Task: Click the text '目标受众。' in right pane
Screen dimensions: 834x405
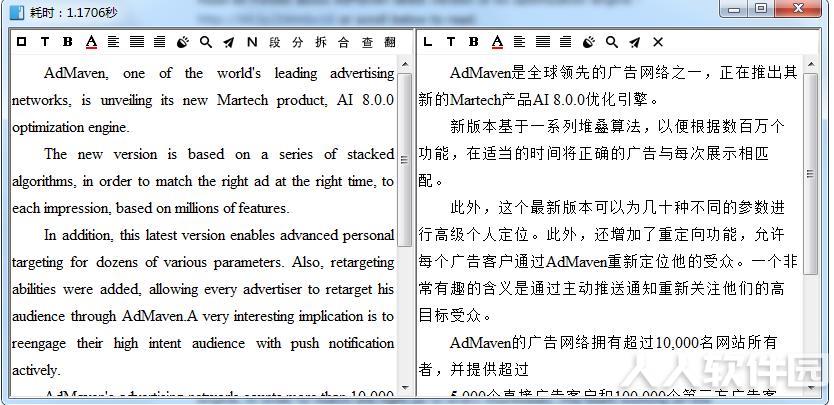Action: point(455,316)
